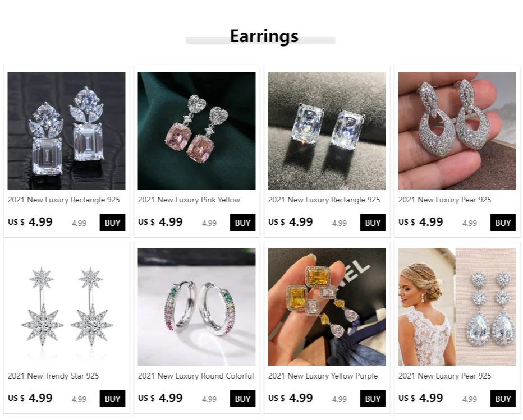Open '2021 New Trendy Star 925' title link
This screenshot has width=523, height=420.
(x=53, y=376)
